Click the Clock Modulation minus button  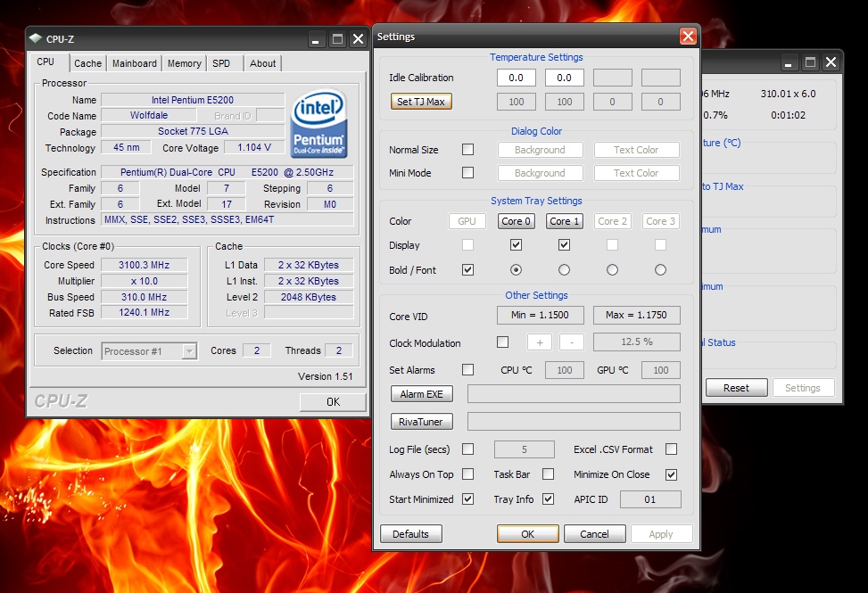click(x=572, y=342)
